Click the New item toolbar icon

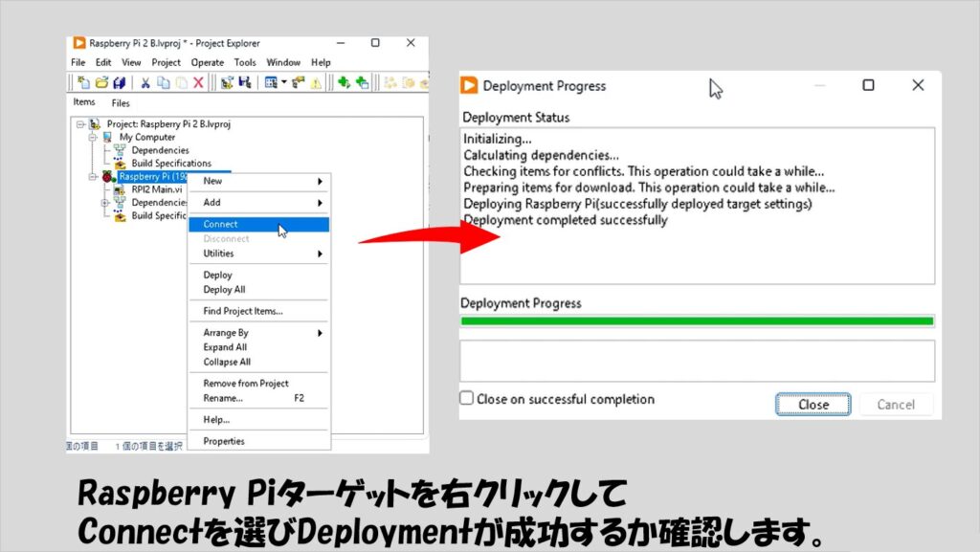83,82
